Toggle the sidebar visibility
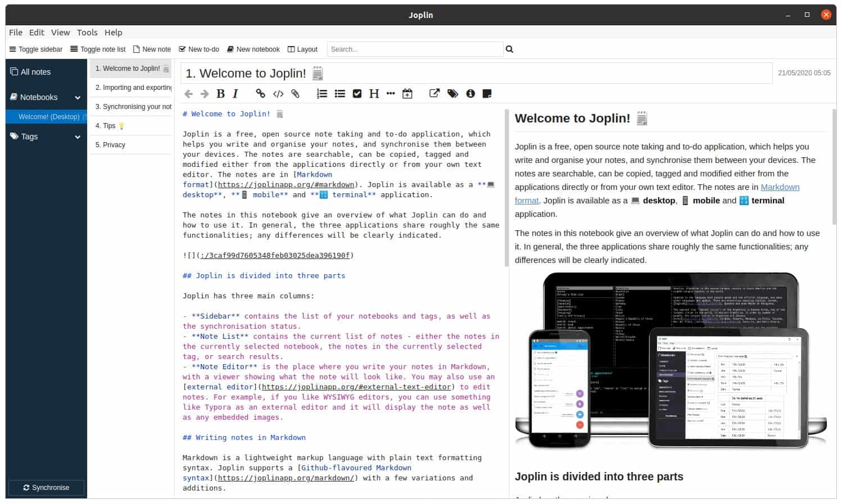The image size is (842, 504). point(36,49)
